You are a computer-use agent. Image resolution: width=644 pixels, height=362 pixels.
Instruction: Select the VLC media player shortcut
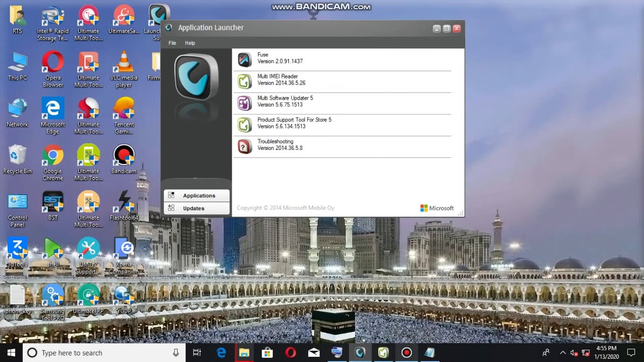point(124,69)
